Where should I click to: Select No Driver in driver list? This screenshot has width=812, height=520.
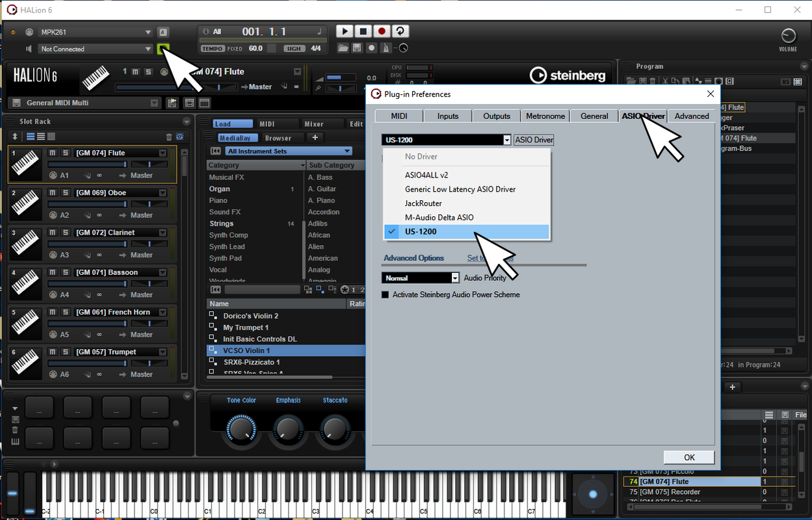[x=467, y=157]
